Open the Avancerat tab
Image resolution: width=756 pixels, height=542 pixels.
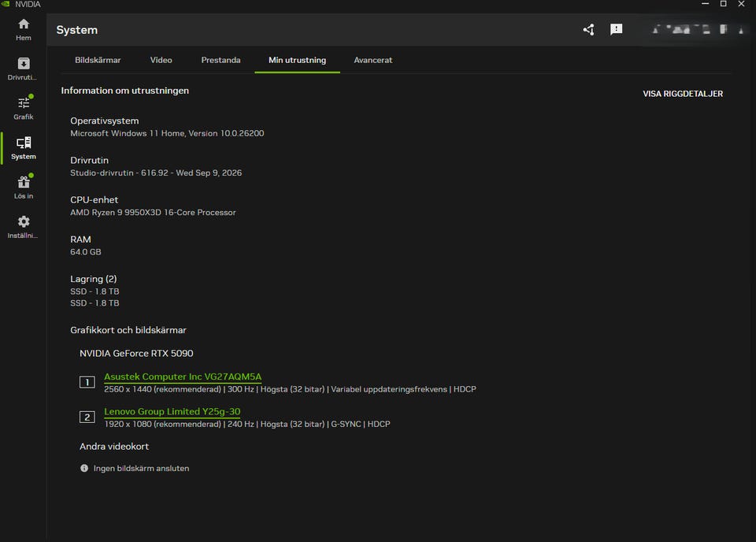click(373, 61)
